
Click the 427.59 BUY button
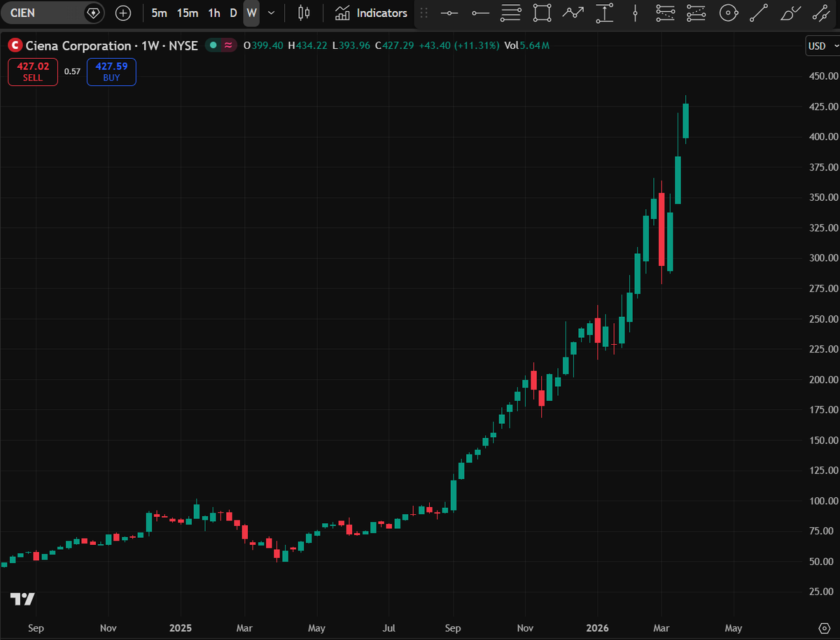click(x=111, y=72)
